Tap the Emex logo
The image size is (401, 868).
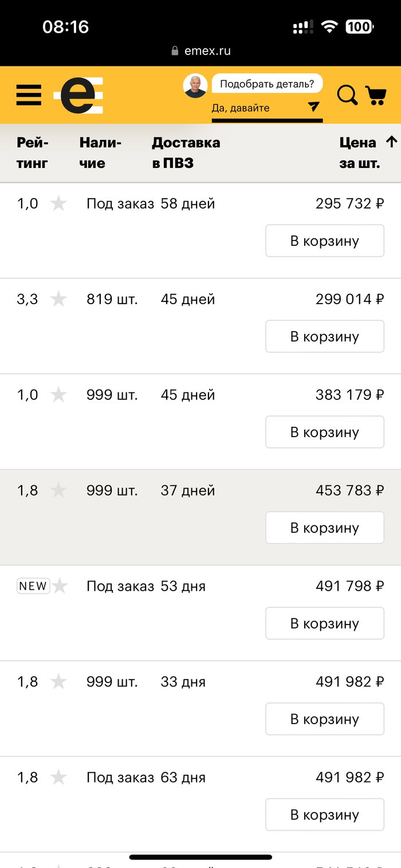click(78, 95)
